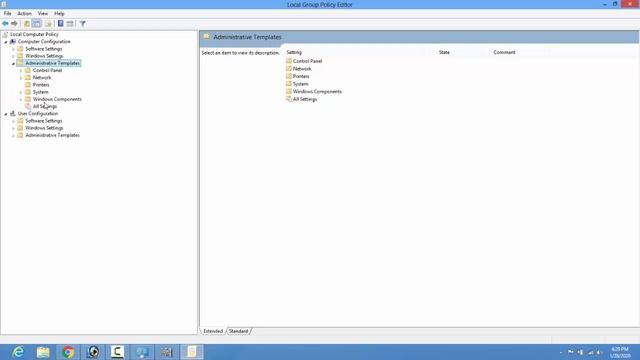Switch to the Extended tab
Screen dimensions: 640x360
click(213, 331)
